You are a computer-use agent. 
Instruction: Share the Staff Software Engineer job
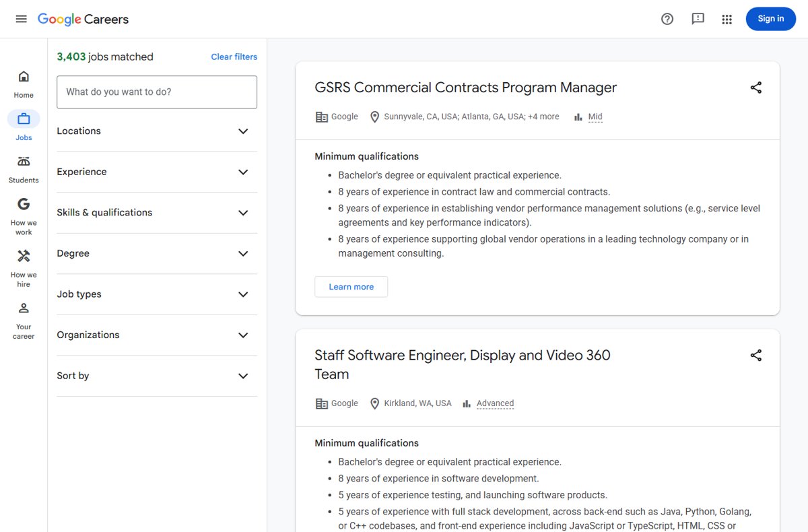(x=756, y=355)
